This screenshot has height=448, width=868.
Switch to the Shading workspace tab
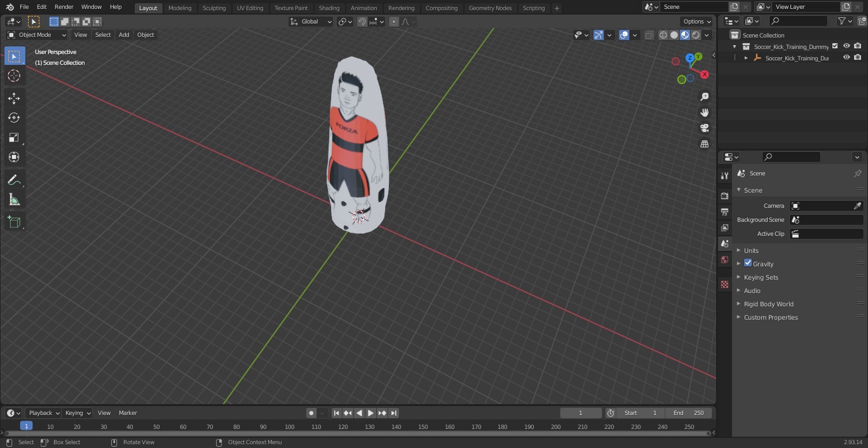coord(329,8)
